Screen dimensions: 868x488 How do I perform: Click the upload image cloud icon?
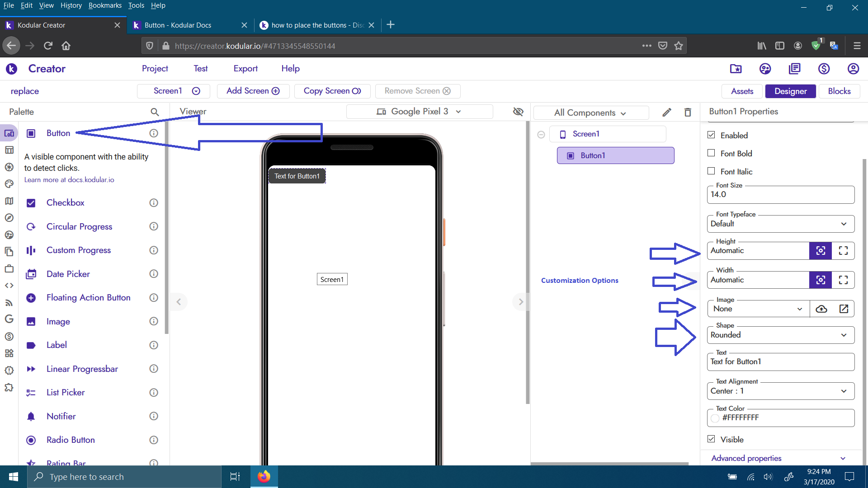tap(821, 309)
